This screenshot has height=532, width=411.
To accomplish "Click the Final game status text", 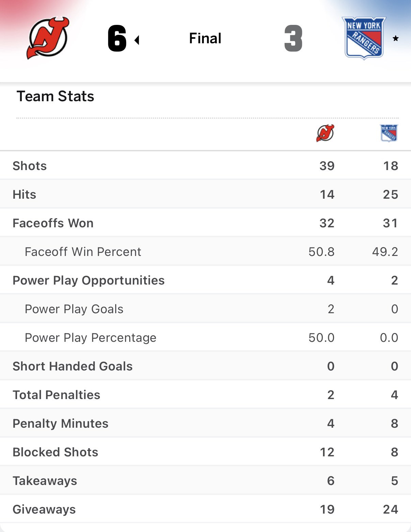I will click(205, 38).
